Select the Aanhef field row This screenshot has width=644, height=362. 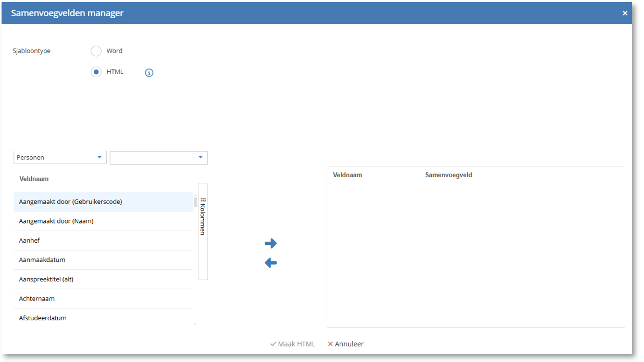pos(103,241)
